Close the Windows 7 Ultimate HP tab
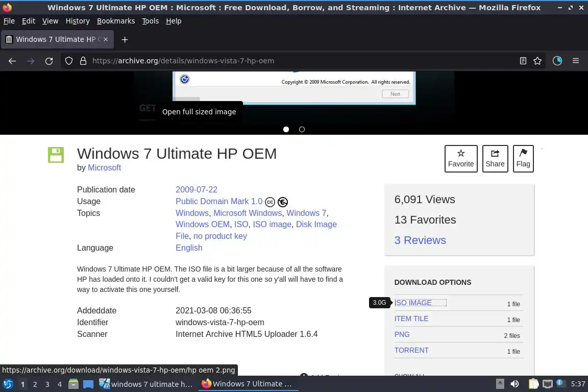Viewport: 588px width, 392px height. click(x=106, y=39)
